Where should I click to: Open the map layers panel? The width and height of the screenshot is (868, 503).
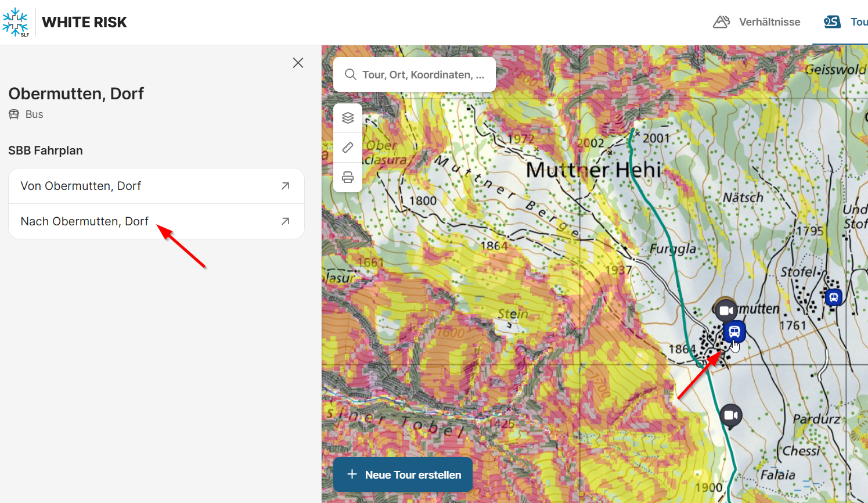click(x=348, y=118)
